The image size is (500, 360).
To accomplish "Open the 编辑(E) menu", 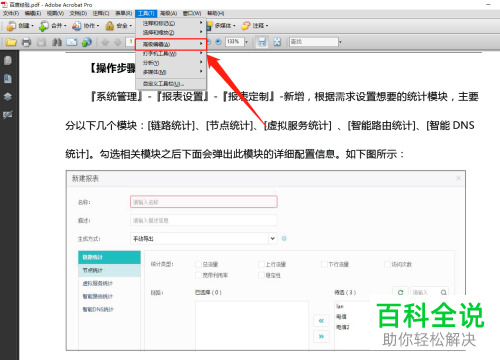I will [x=33, y=13].
